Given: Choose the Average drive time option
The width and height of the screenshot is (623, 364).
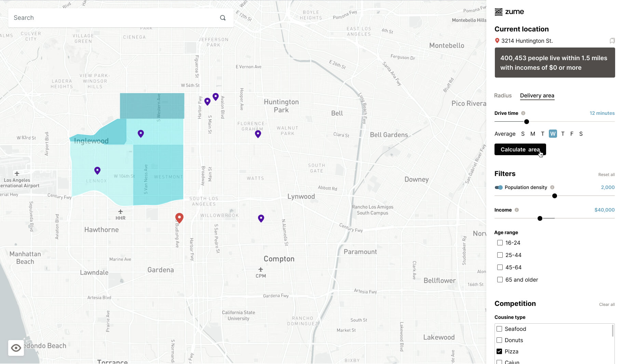Looking at the screenshot, I should coord(505,134).
